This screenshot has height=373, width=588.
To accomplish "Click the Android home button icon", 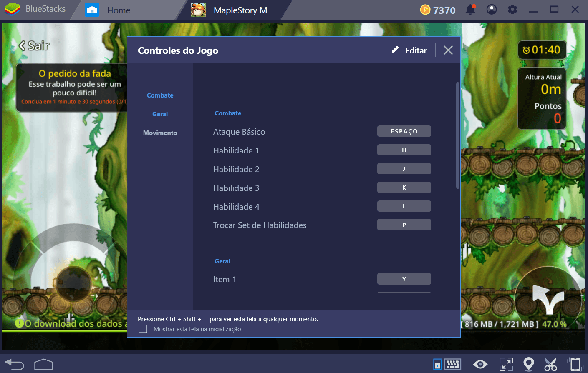I will pyautogui.click(x=44, y=365).
